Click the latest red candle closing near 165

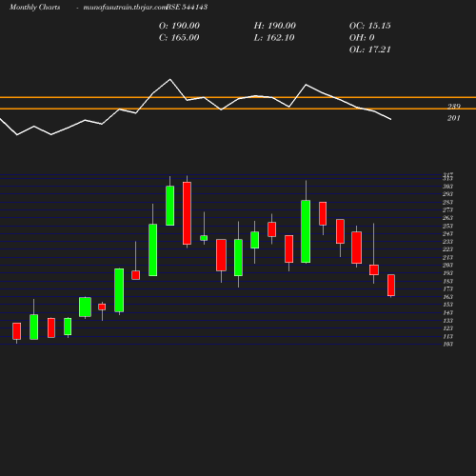(x=391, y=286)
